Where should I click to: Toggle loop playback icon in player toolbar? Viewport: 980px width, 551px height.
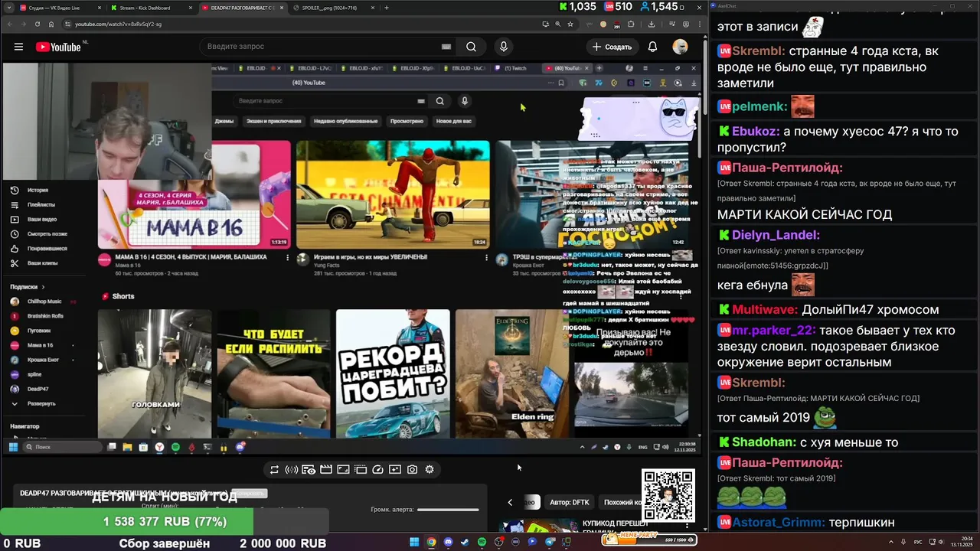coord(274,470)
